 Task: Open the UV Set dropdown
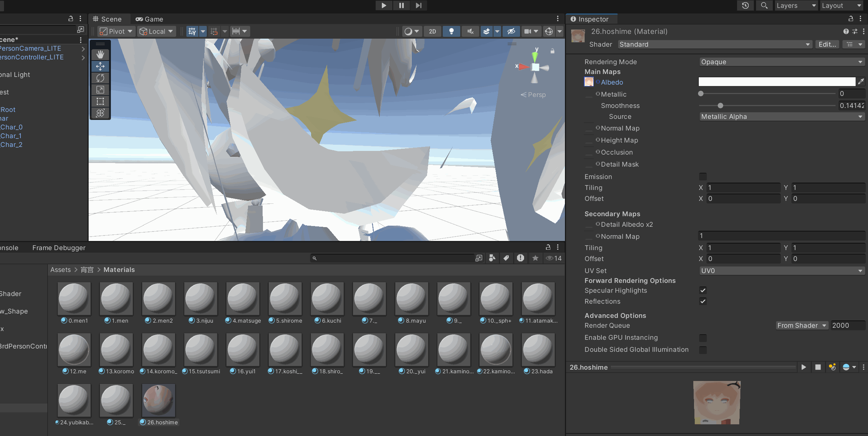[782, 271]
